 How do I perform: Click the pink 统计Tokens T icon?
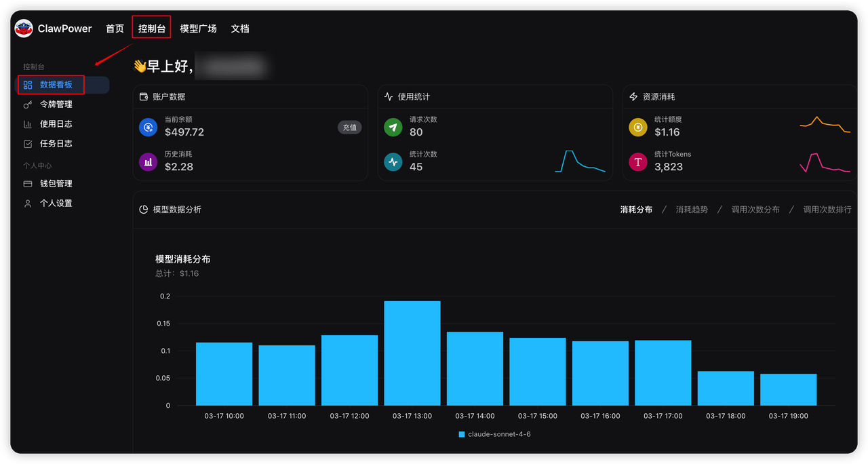637,161
